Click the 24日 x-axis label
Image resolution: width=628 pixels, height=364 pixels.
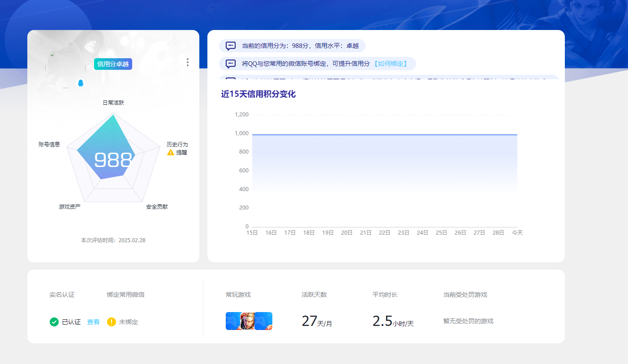(423, 233)
